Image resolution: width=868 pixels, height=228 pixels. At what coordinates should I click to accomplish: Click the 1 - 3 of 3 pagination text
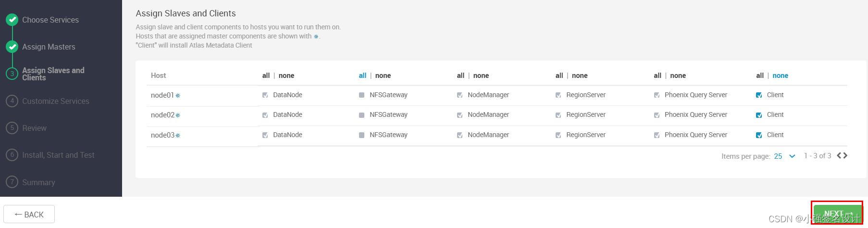[x=818, y=156]
